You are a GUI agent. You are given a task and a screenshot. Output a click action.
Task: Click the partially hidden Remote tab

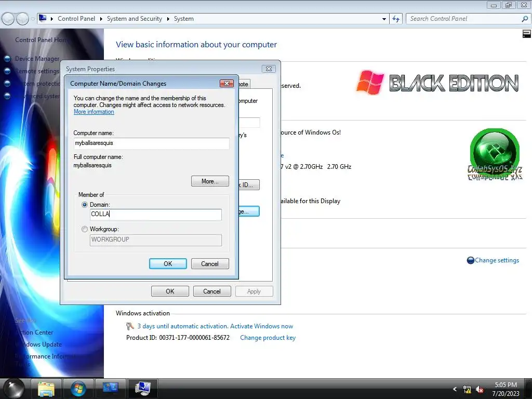pos(244,84)
